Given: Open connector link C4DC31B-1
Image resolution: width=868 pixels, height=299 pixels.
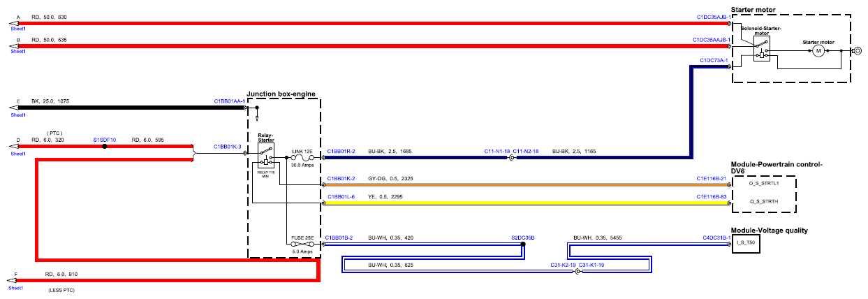Looking at the screenshot, I should coord(716,238).
